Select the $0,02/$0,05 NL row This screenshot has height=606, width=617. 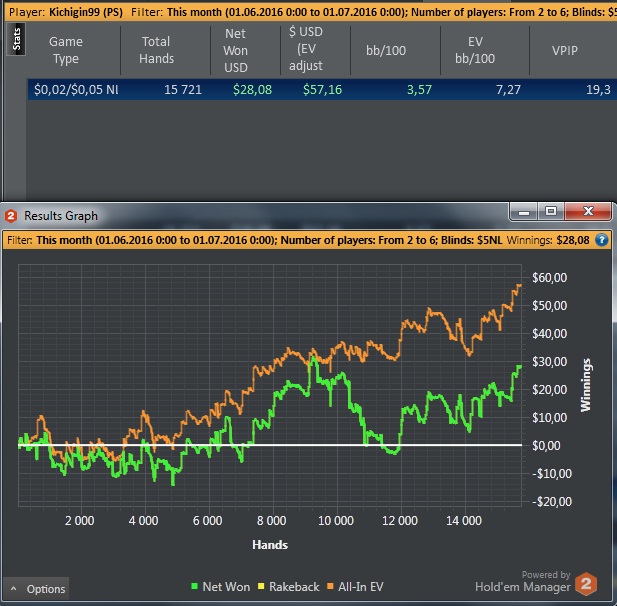322,89
